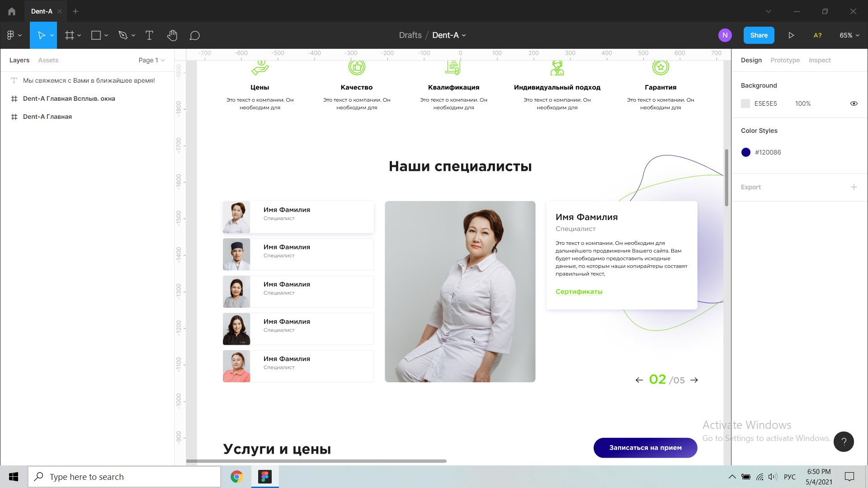Screen dimensions: 868x488
Task: Open Chrome from the taskbar
Action: coord(236,477)
